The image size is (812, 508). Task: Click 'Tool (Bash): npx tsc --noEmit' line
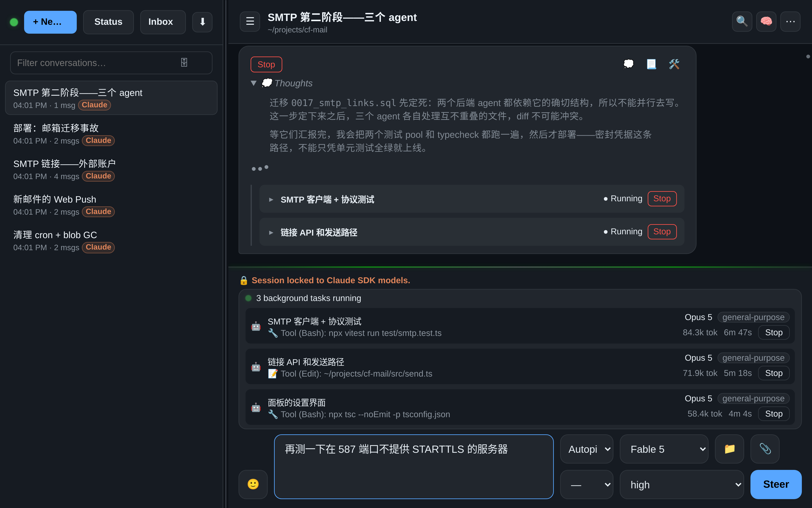point(365,414)
